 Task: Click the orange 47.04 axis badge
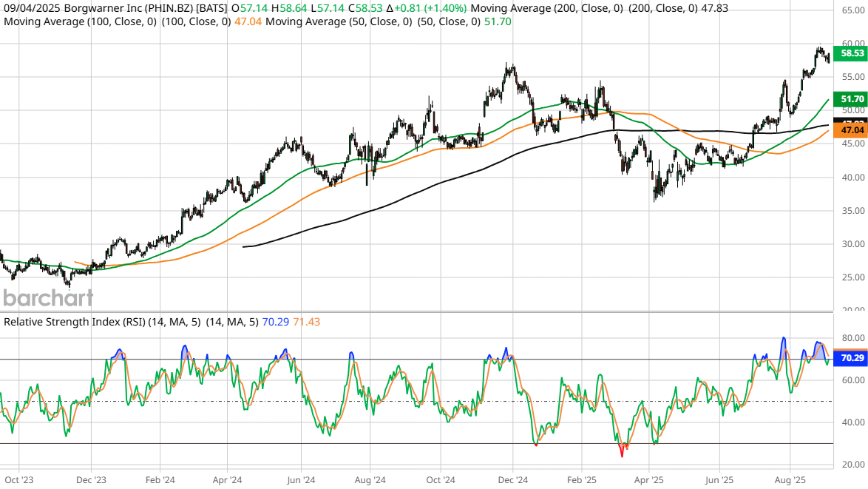coord(850,130)
